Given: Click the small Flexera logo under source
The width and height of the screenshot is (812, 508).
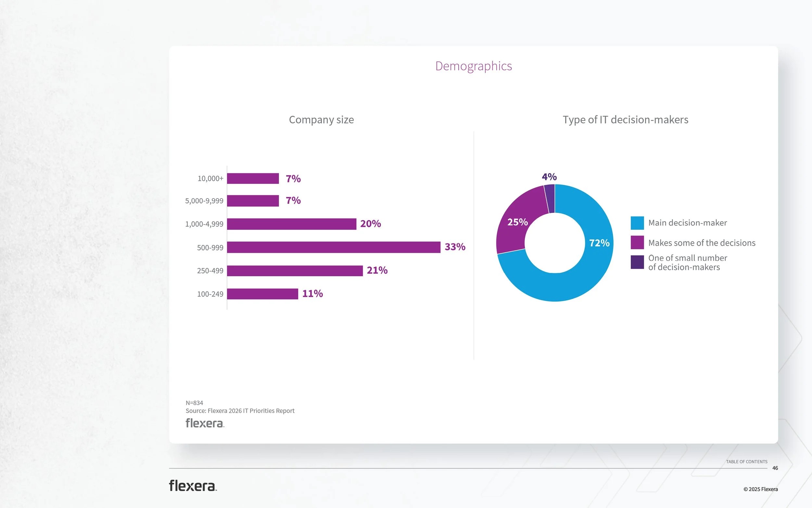Looking at the screenshot, I should pos(205,423).
